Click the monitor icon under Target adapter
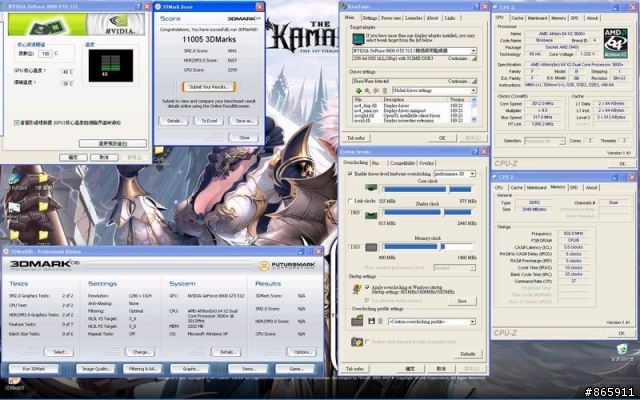This screenshot has width=640, height=400. pos(358,39)
